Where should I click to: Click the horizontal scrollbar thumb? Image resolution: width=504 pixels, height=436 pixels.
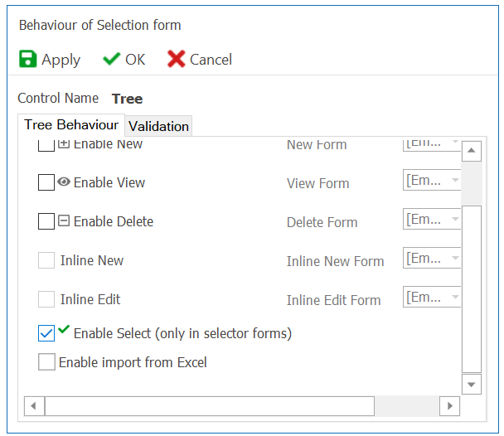pos(210,406)
